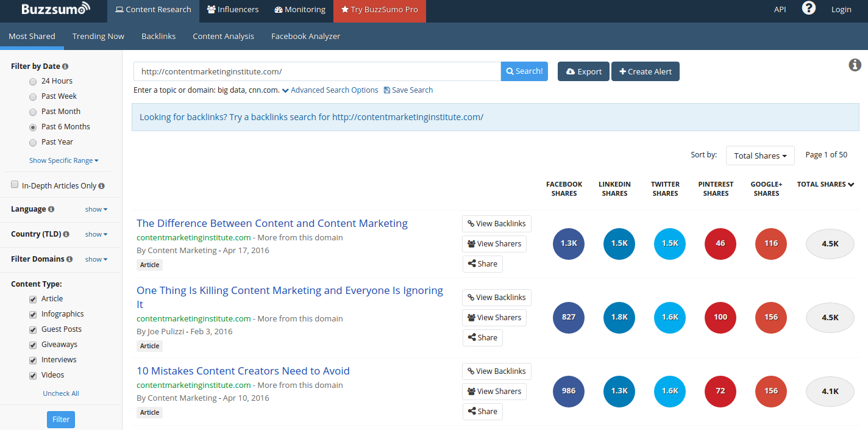Enable In-Depth Articles Only checkbox
Image resolution: width=868 pixels, height=430 pixels.
tap(15, 185)
